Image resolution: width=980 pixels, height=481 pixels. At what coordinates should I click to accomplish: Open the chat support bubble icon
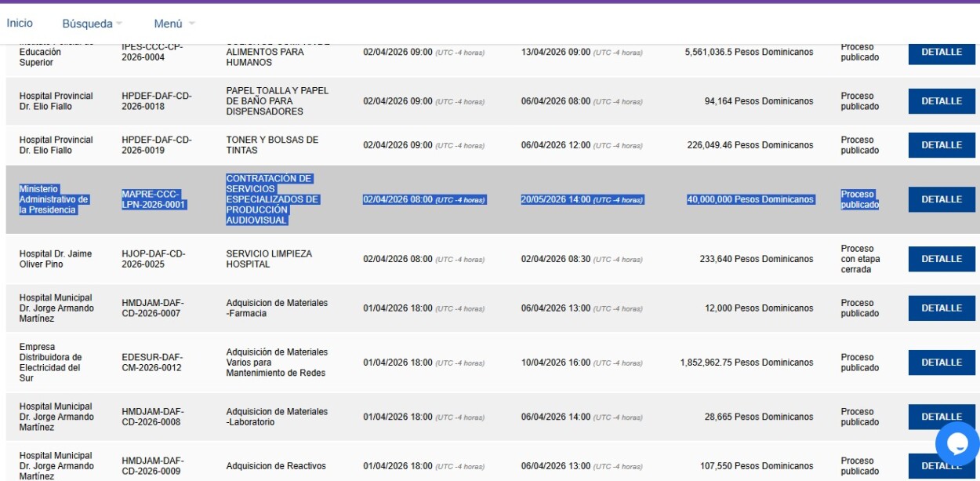coord(957,443)
